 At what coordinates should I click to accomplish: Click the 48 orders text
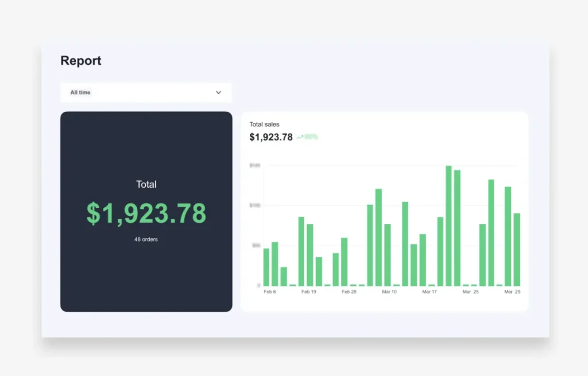click(146, 239)
